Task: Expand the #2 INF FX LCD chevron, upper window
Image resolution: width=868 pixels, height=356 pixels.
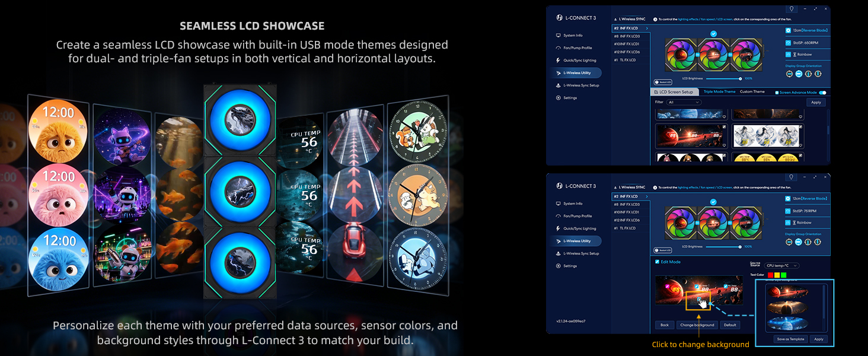Action: 647,28
